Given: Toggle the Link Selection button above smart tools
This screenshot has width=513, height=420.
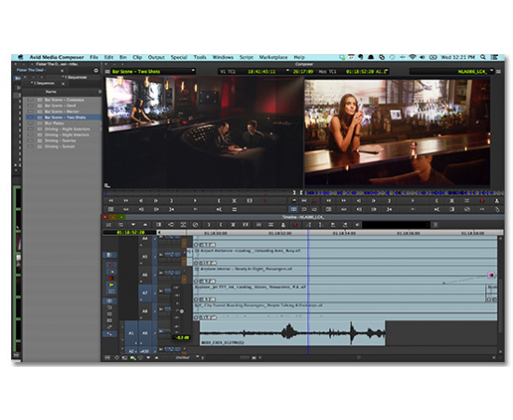Looking at the screenshot, I should 110,255.
